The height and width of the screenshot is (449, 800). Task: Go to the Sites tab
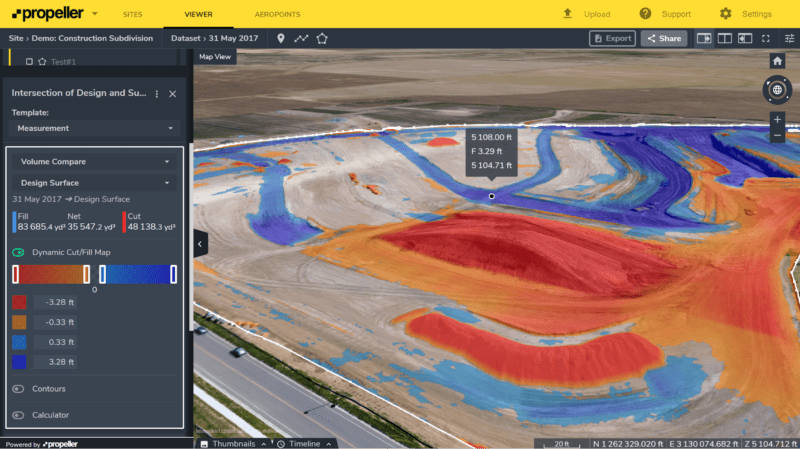133,14
